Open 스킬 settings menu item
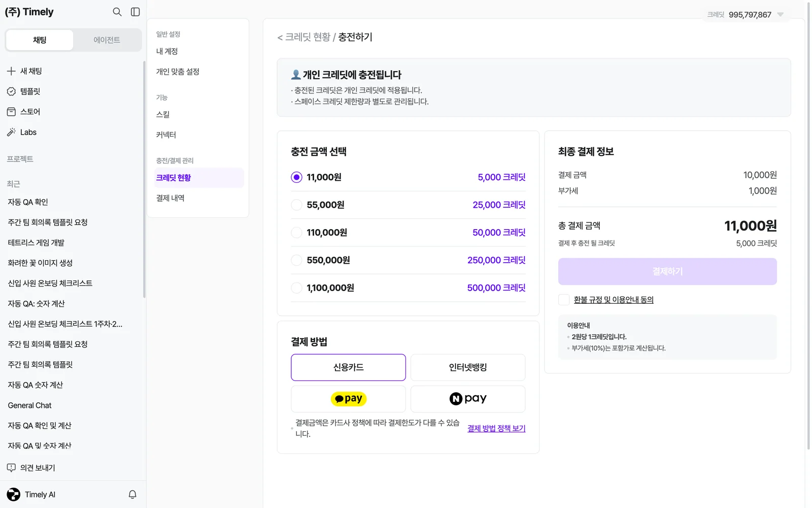 point(198,115)
